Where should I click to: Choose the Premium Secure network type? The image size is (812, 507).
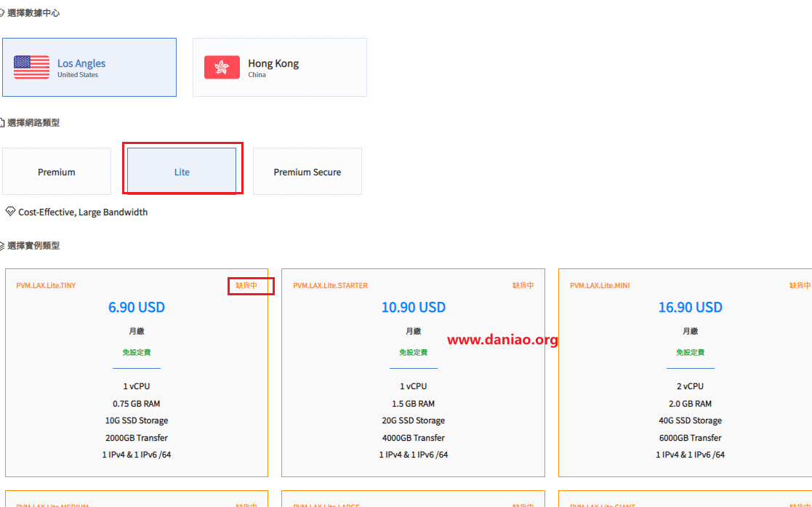pyautogui.click(x=307, y=172)
